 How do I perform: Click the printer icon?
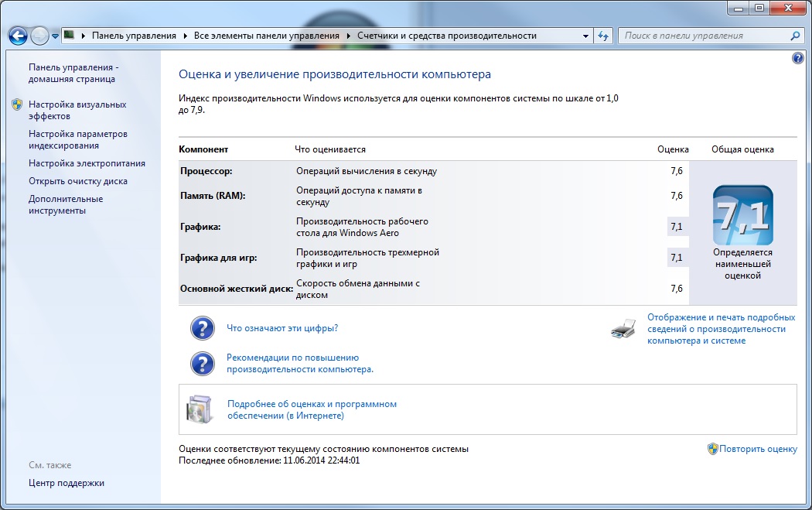click(623, 329)
